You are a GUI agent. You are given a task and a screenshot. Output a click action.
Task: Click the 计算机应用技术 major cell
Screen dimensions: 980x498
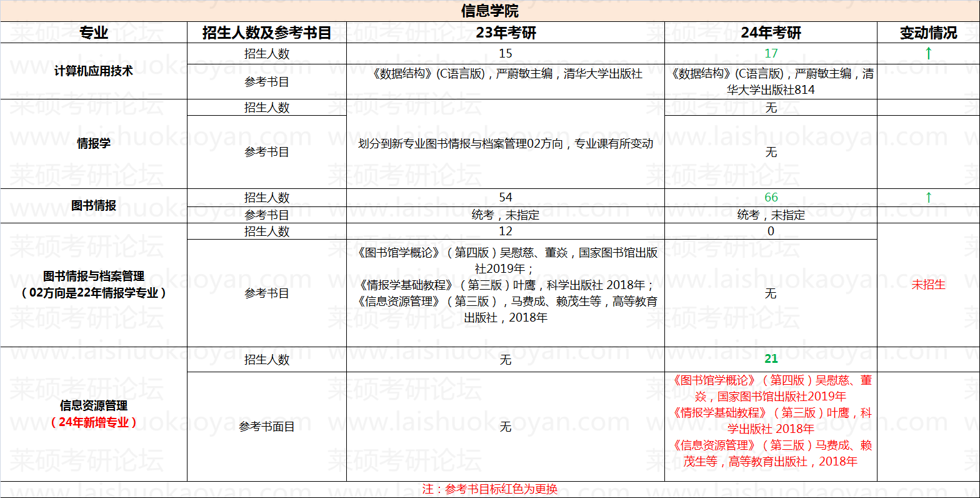click(x=94, y=71)
